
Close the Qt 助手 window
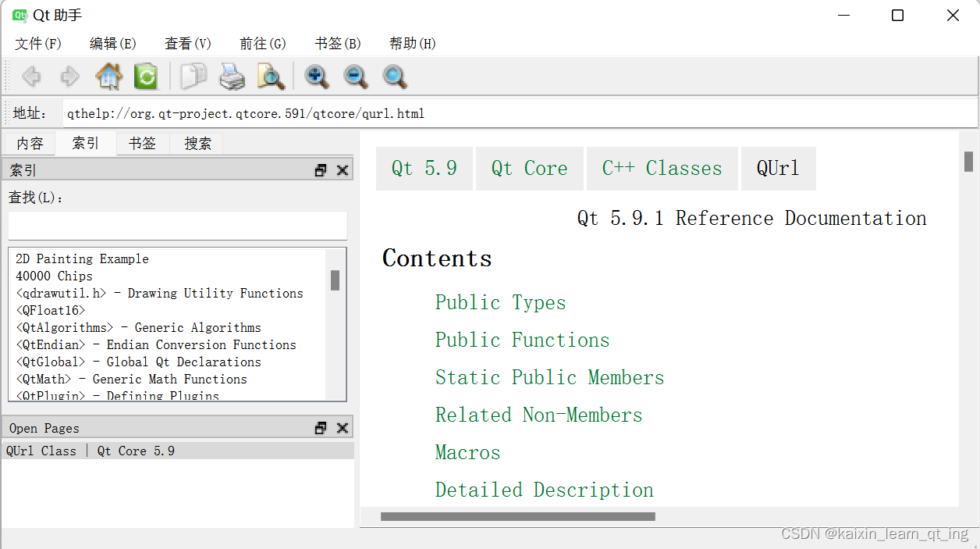[953, 16]
